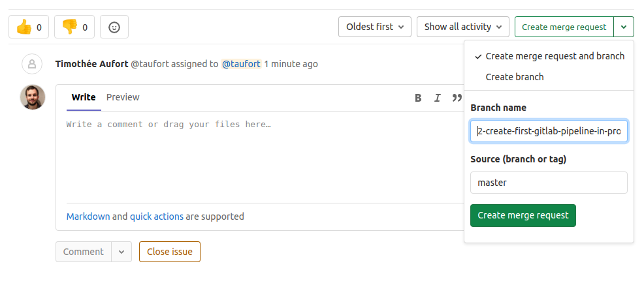Click the green Create merge request button
Screen dimensions: 644x283
(523, 215)
